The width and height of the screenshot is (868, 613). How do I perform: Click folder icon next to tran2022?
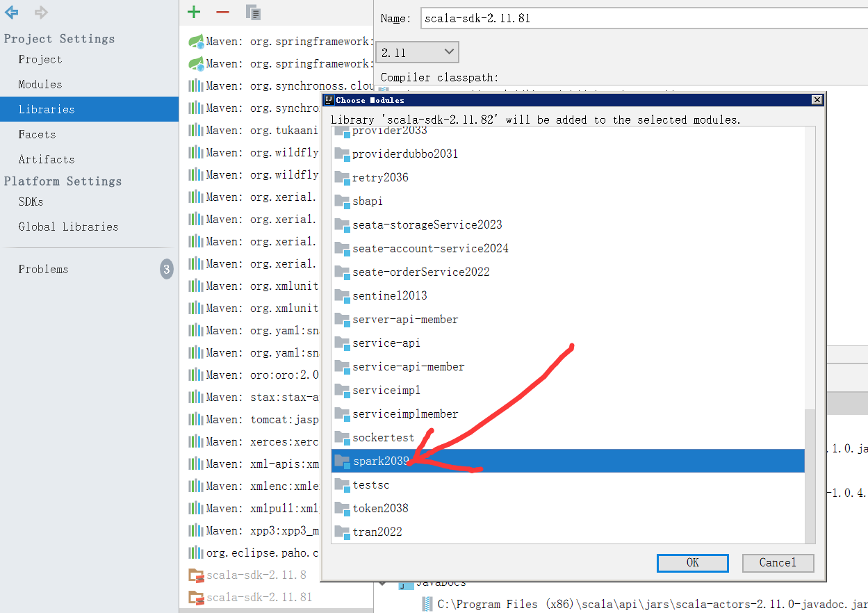tap(341, 532)
